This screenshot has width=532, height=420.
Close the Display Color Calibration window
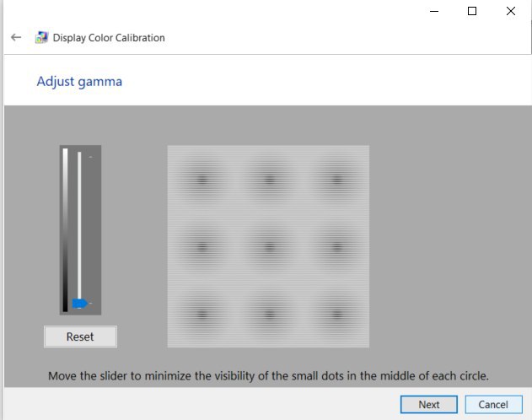point(511,11)
